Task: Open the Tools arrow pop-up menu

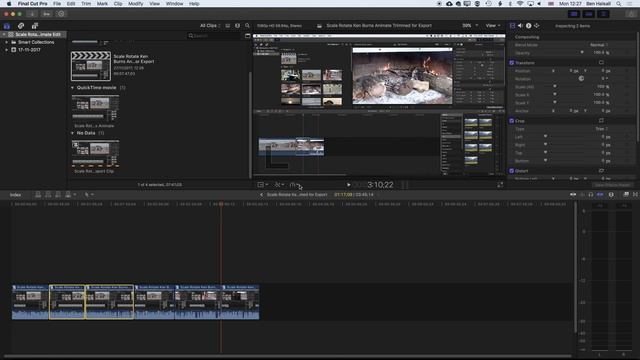Action: [88, 195]
